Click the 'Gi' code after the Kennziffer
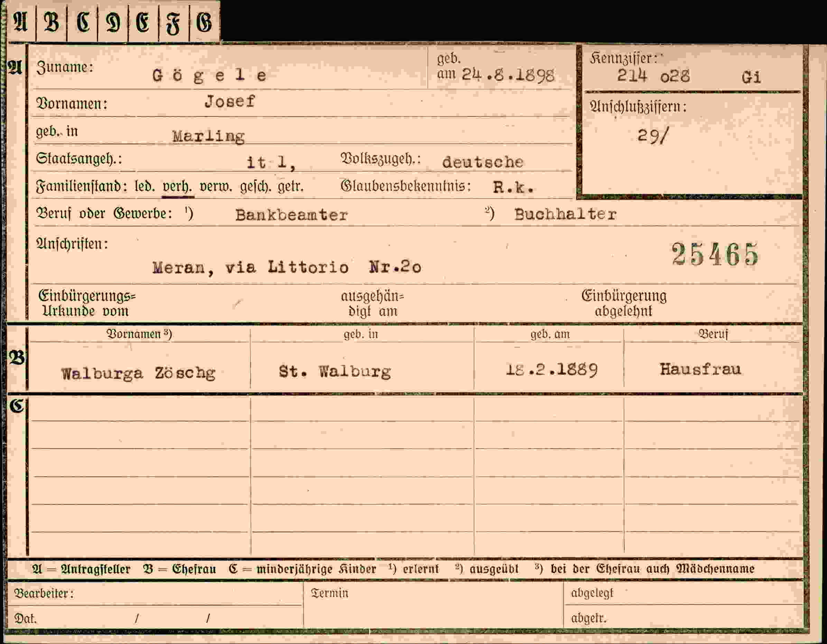The image size is (827, 644). point(751,77)
